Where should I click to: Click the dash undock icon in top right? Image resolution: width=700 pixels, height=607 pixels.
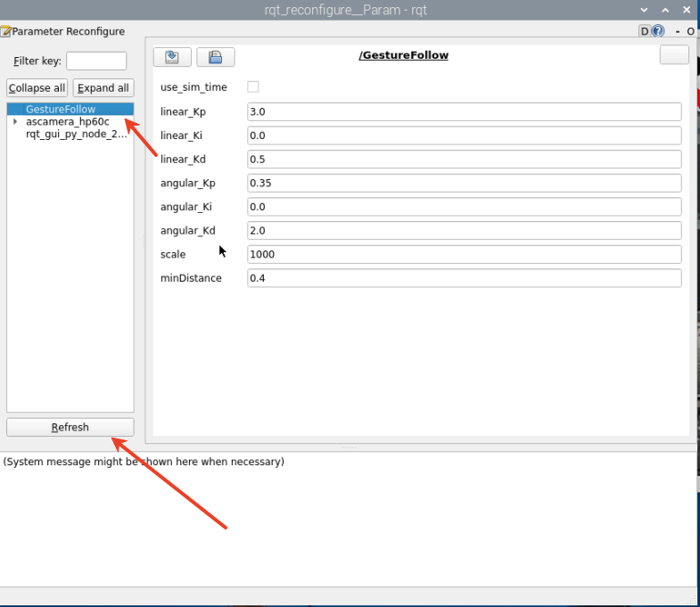click(678, 31)
